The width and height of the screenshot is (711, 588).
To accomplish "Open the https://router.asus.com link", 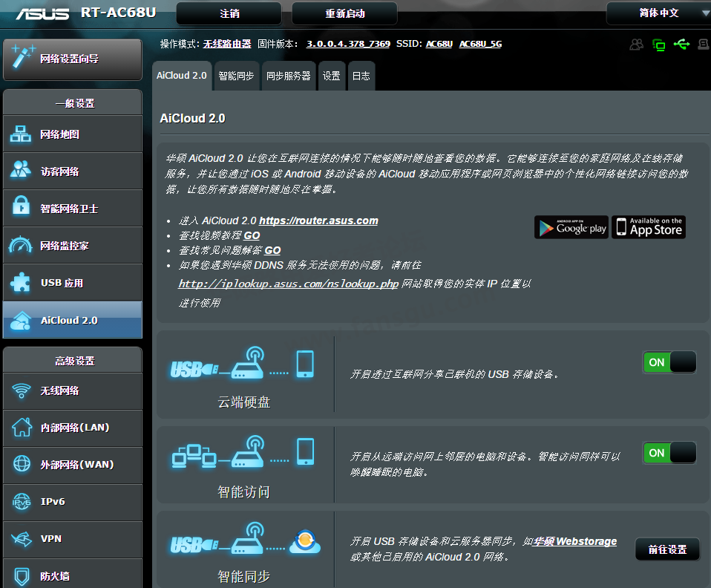I will [x=318, y=220].
